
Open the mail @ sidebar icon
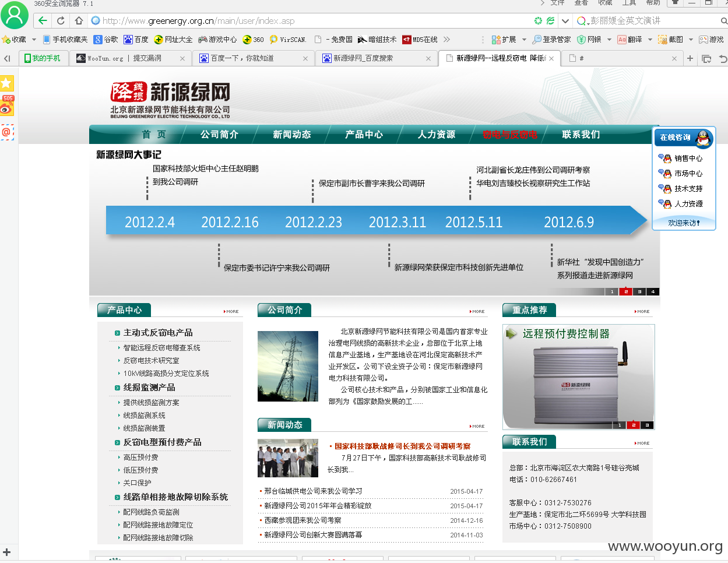pyautogui.click(x=6, y=132)
